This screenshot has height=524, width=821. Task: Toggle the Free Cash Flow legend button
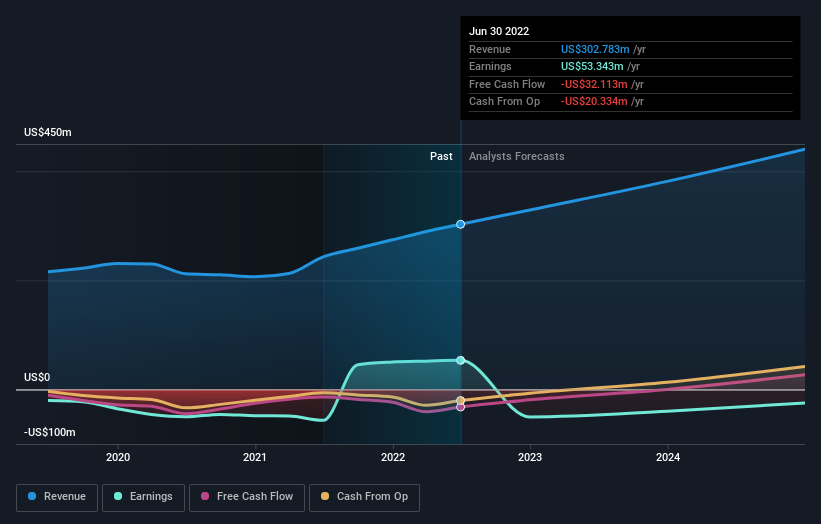[247, 497]
